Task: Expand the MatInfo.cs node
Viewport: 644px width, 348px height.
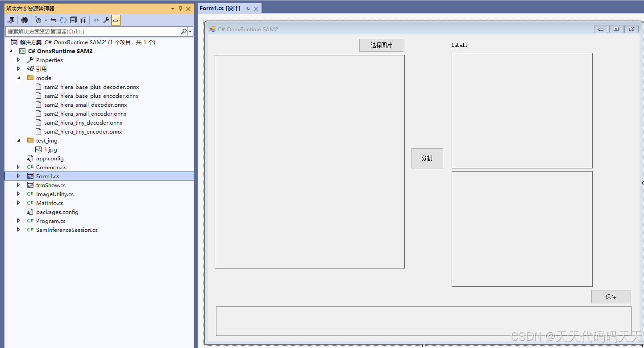Action: [19, 203]
